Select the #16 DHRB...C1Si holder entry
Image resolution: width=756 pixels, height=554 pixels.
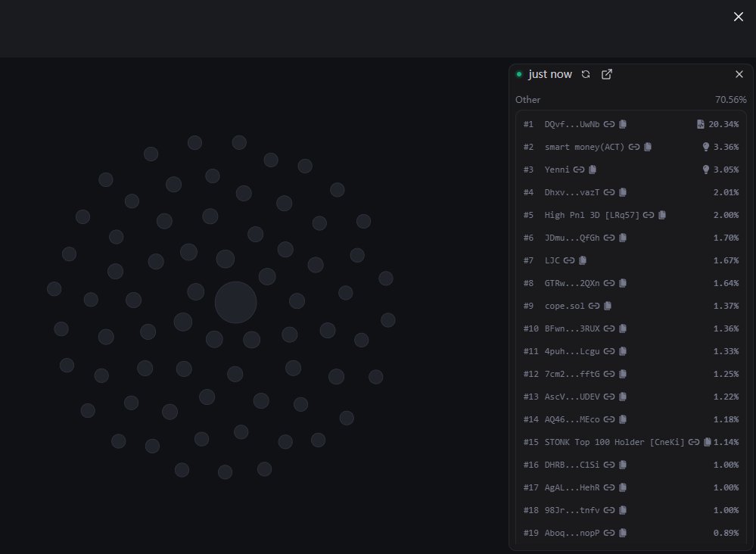[571, 465]
